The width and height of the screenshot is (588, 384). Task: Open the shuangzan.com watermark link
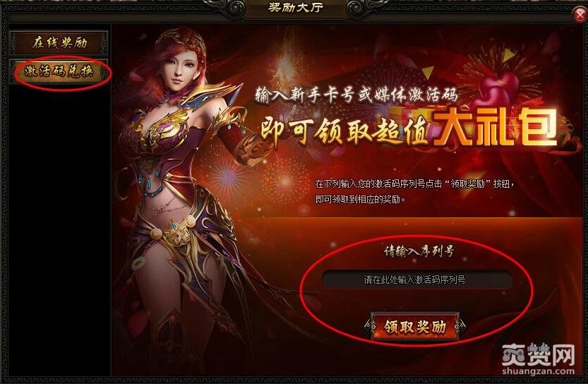coord(539,371)
